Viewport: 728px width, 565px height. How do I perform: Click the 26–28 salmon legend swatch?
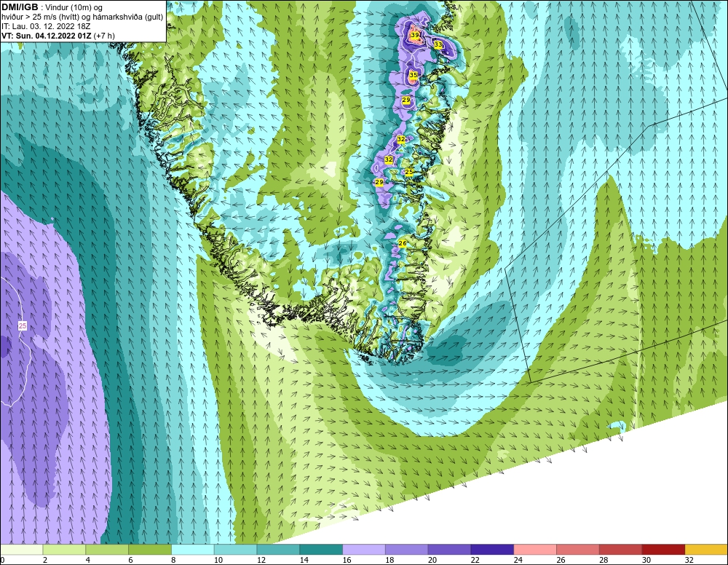[578, 550]
